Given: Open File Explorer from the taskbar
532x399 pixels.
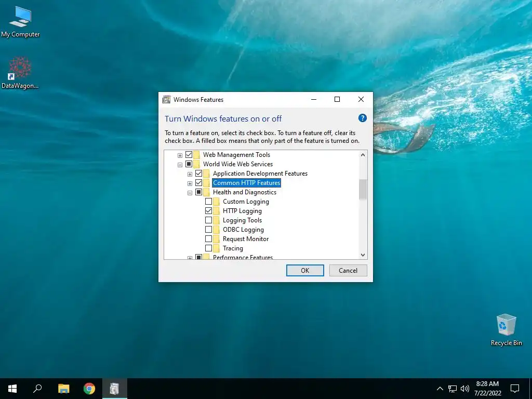Looking at the screenshot, I should click(63, 389).
